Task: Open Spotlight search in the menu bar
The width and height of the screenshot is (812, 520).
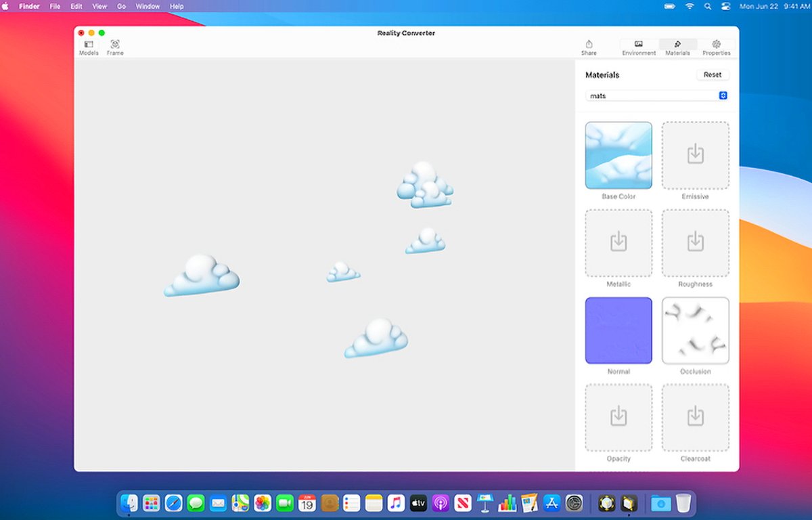Action: pos(708,6)
